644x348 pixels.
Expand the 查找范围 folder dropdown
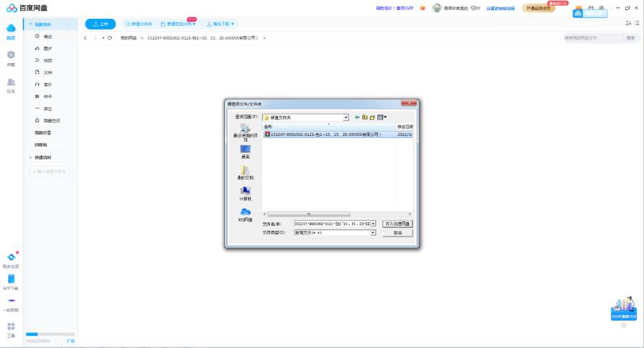tap(346, 117)
